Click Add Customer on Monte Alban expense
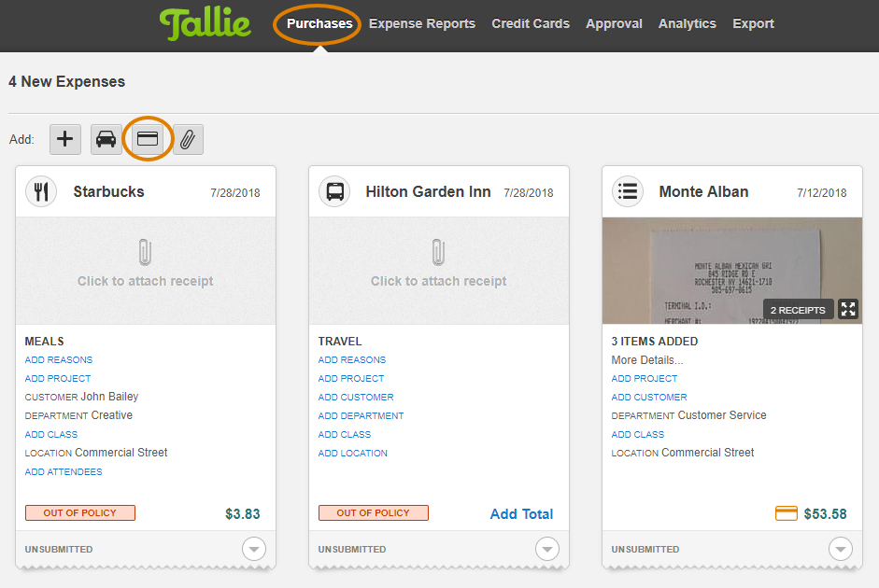This screenshot has height=588, width=879. pos(649,397)
